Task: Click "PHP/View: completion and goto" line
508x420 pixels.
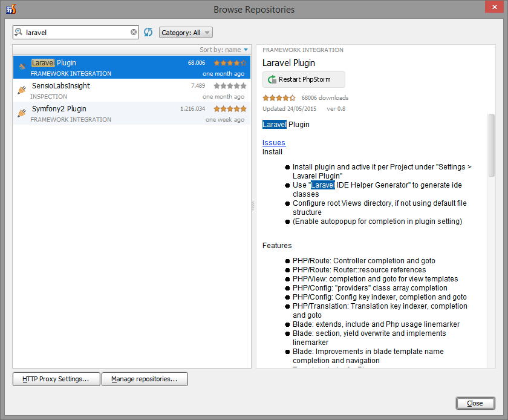Action: [375, 279]
